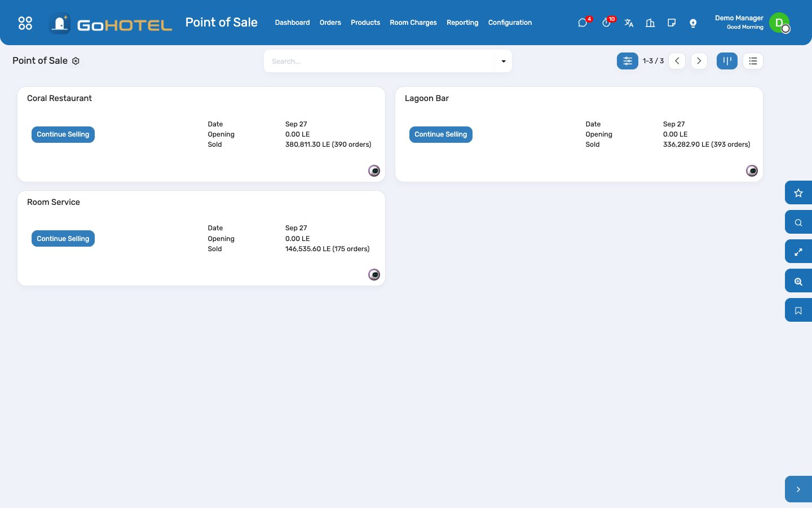812x508 pixels.
Task: Click the Point of Sale header title
Action: click(222, 23)
